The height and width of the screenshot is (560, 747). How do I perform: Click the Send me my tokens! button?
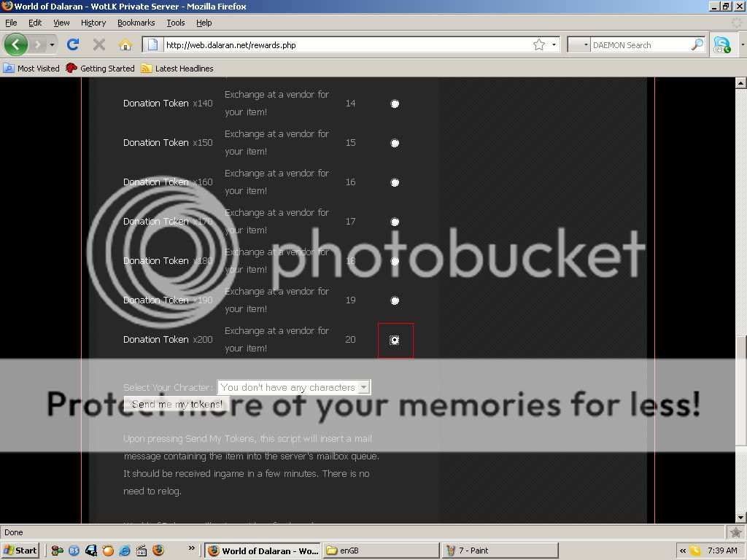[177, 404]
